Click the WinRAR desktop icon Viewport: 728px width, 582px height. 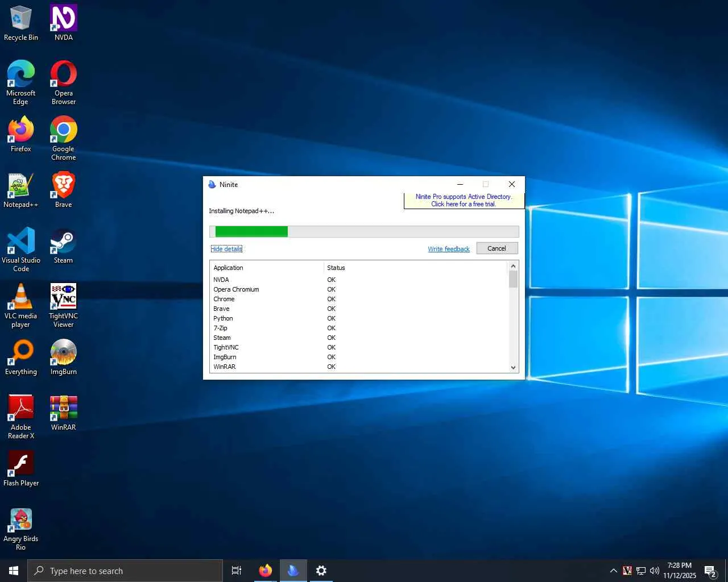[x=64, y=413]
